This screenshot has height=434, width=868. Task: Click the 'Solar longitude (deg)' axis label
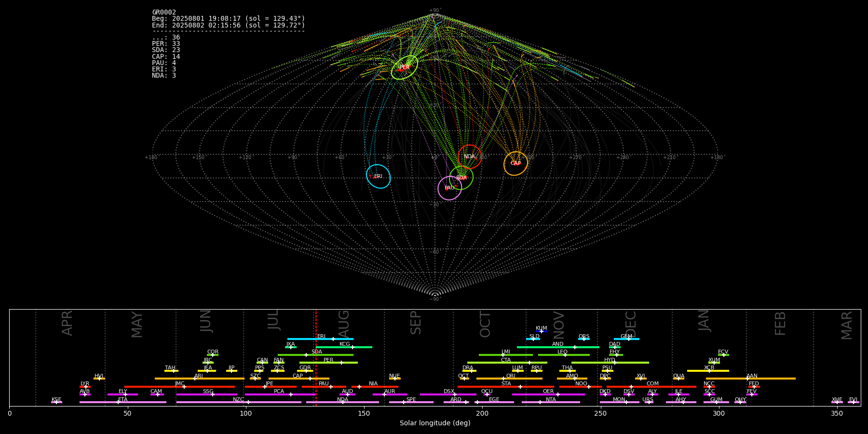(x=435, y=423)
